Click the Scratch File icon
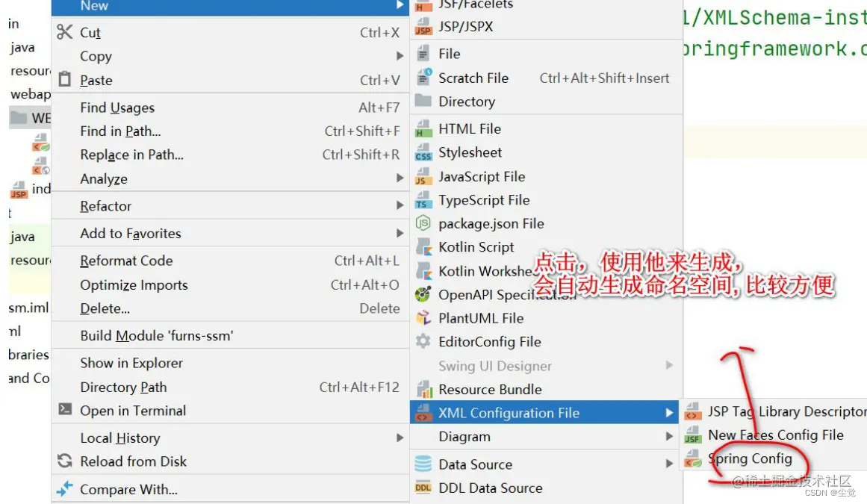This screenshot has width=867, height=504. pyautogui.click(x=423, y=78)
